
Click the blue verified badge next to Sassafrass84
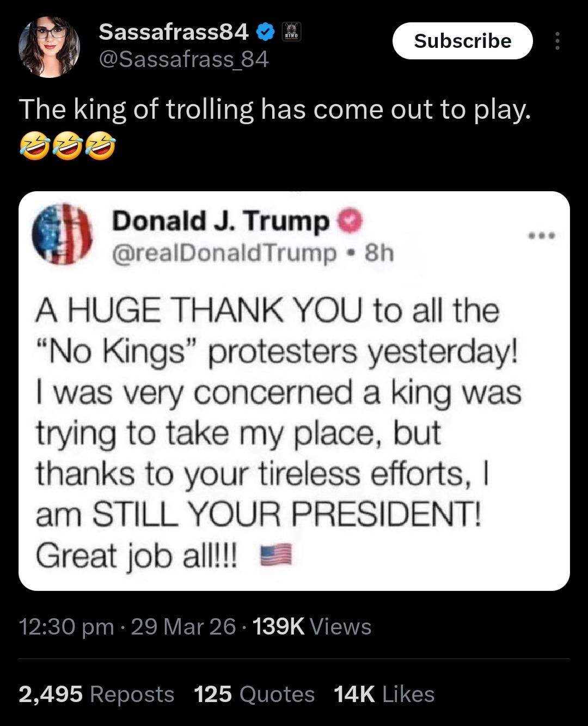pos(265,31)
